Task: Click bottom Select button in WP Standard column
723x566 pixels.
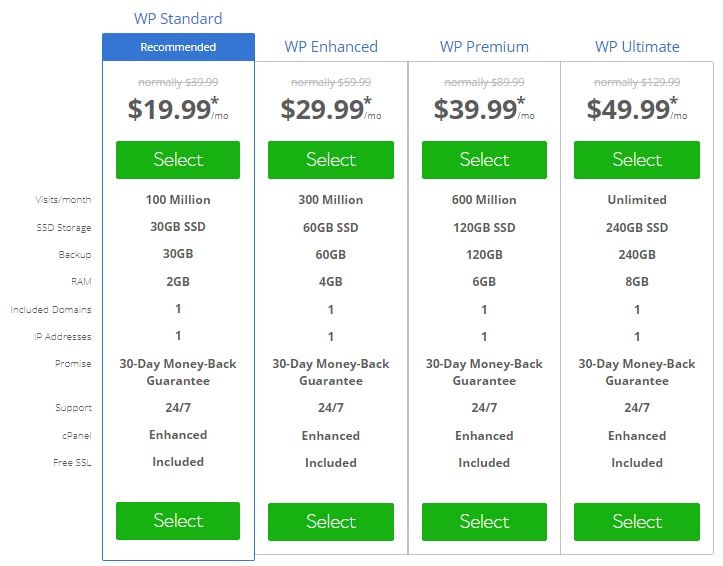Action: [178, 521]
